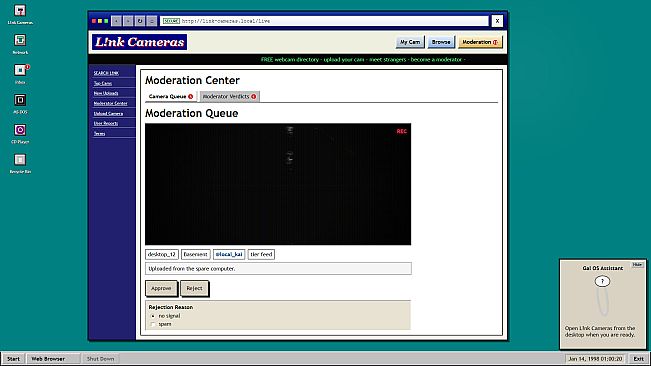Hide the Gal OS Assistant panel
The width and height of the screenshot is (651, 366).
click(637, 264)
